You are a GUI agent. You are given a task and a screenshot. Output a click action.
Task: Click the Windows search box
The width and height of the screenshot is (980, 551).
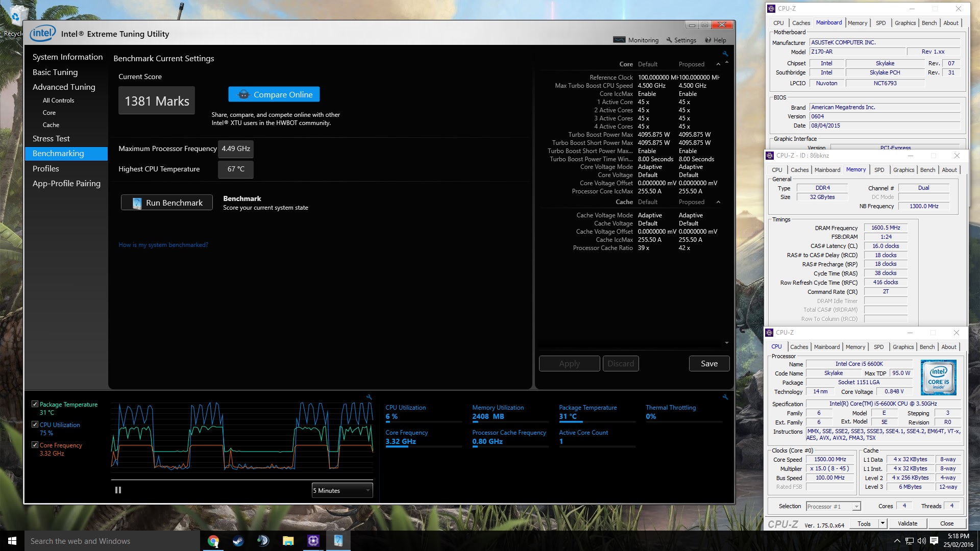(112, 541)
